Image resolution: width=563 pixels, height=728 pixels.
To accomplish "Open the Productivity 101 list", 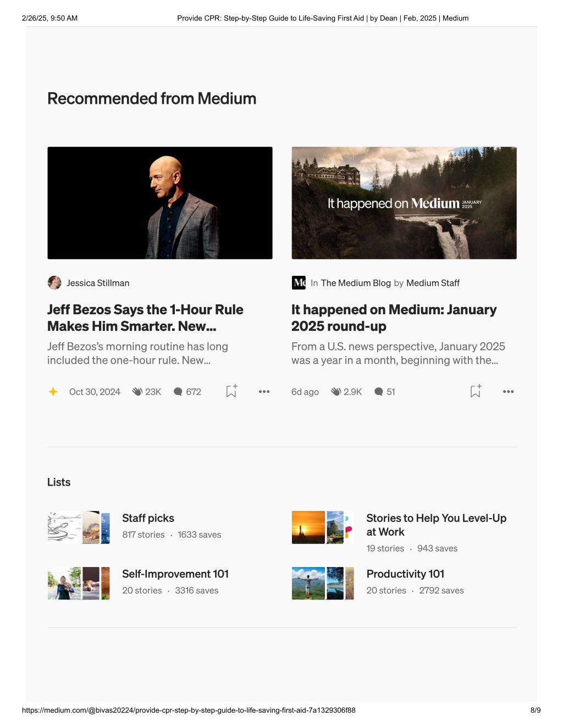I will click(x=405, y=574).
